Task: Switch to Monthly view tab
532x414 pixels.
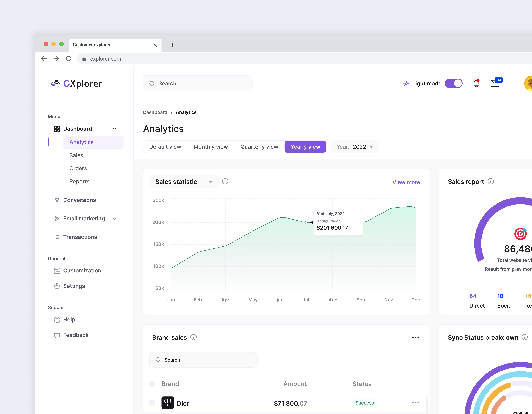Action: coord(211,147)
